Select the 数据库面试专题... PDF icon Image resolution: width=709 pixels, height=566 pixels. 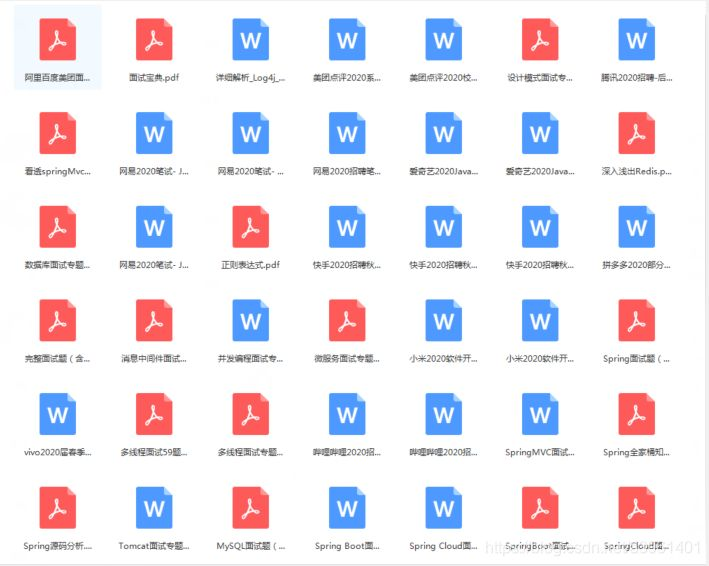click(x=57, y=226)
